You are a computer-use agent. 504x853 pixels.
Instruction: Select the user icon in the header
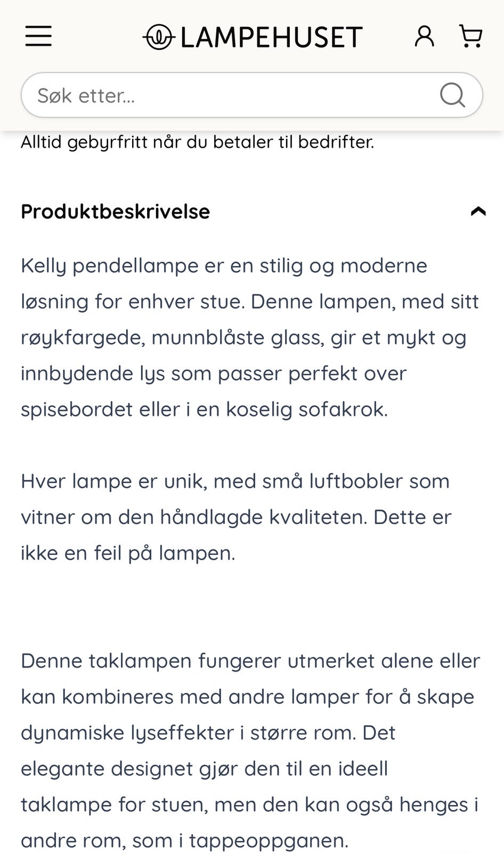coord(424,36)
